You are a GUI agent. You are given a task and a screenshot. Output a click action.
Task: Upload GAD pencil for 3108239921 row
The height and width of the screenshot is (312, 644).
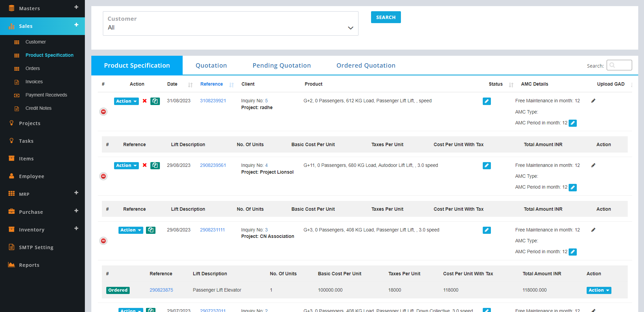point(593,101)
